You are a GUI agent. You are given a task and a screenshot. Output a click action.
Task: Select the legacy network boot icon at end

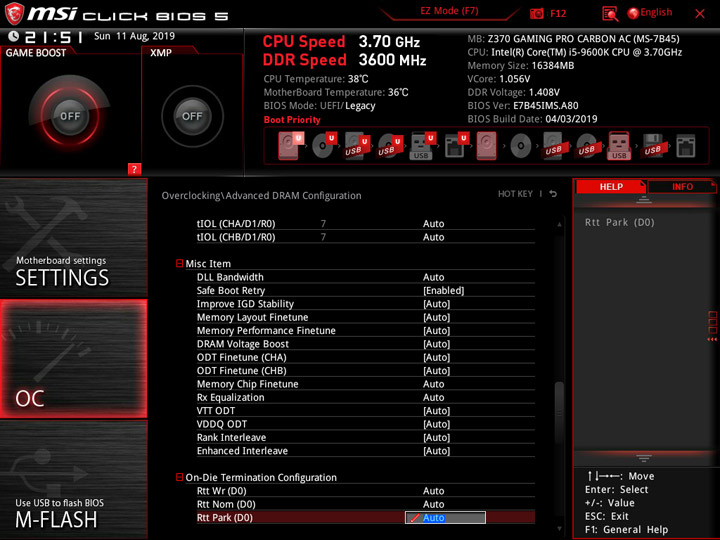[x=686, y=146]
